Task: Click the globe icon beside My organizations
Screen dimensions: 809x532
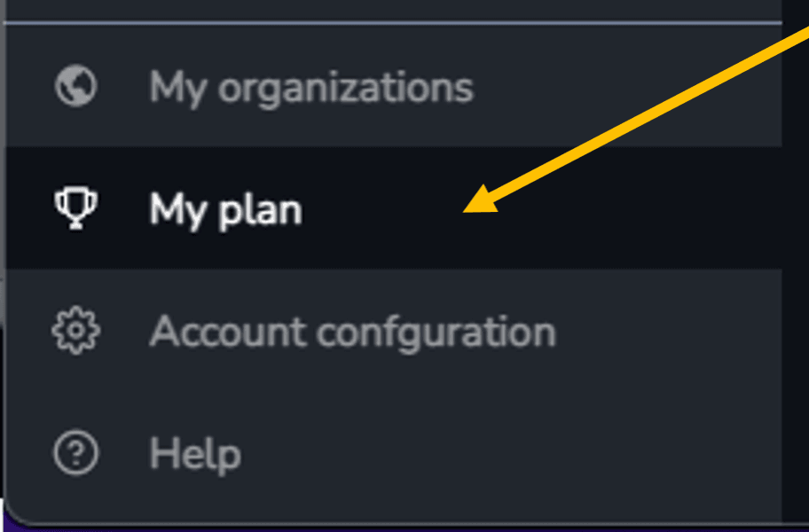Action: click(76, 86)
